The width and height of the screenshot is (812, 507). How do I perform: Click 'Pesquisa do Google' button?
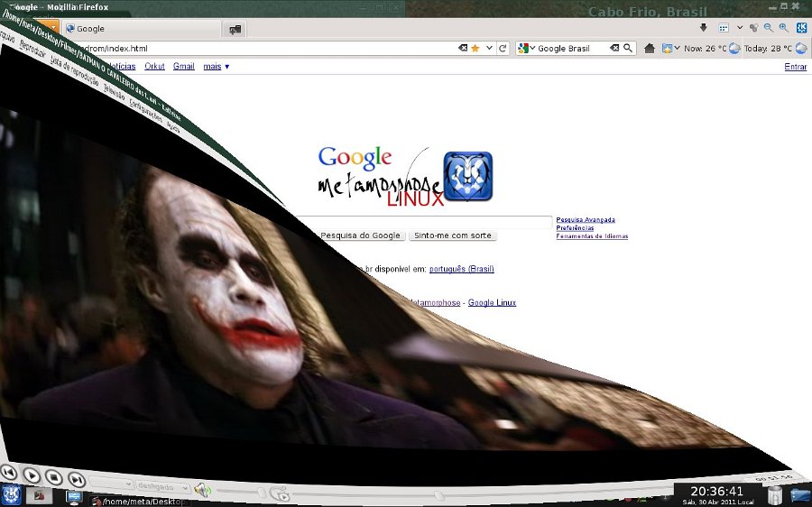pos(360,235)
